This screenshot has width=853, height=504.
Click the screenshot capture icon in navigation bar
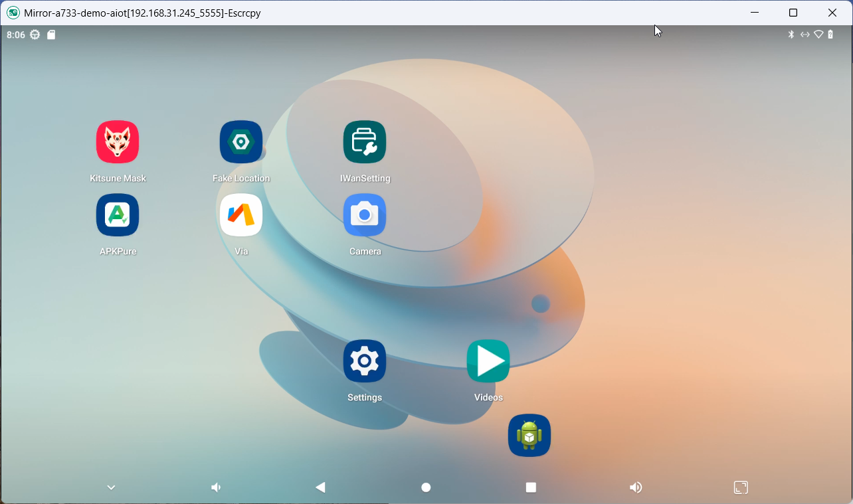pos(741,487)
